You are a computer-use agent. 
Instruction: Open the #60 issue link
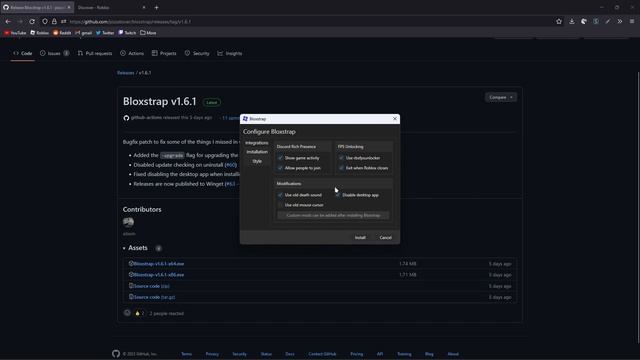click(231, 165)
